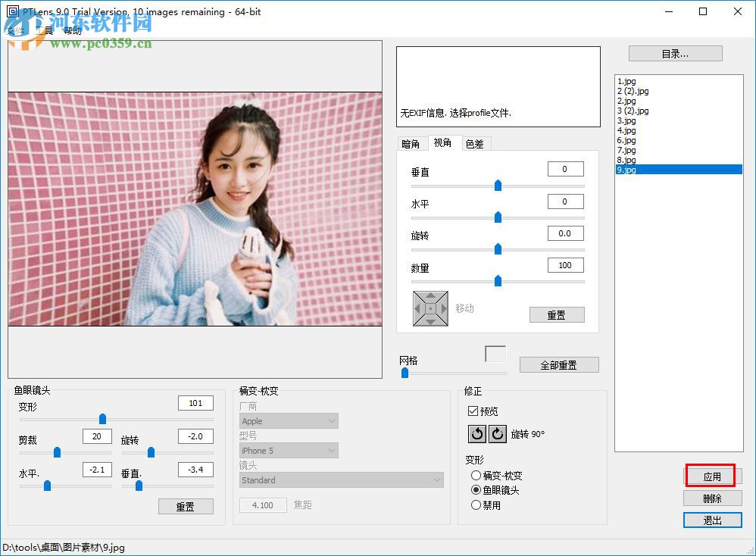The image size is (756, 556).
Task: Open the Apple 厂商 manufacturer dropdown
Action: [288, 420]
